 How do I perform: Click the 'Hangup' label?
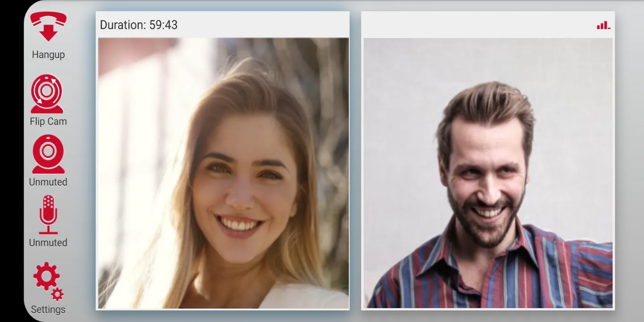(x=48, y=55)
